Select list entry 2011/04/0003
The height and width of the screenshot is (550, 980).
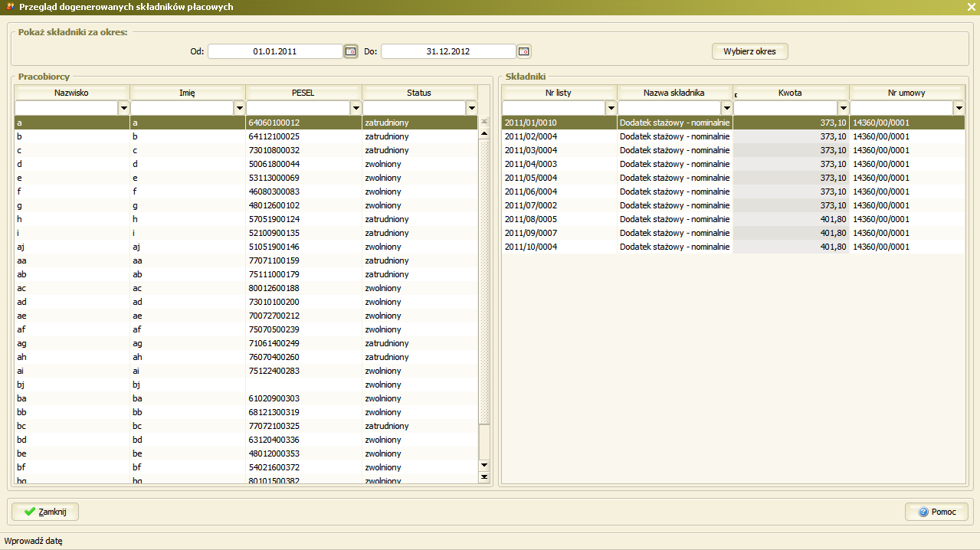[733, 164]
